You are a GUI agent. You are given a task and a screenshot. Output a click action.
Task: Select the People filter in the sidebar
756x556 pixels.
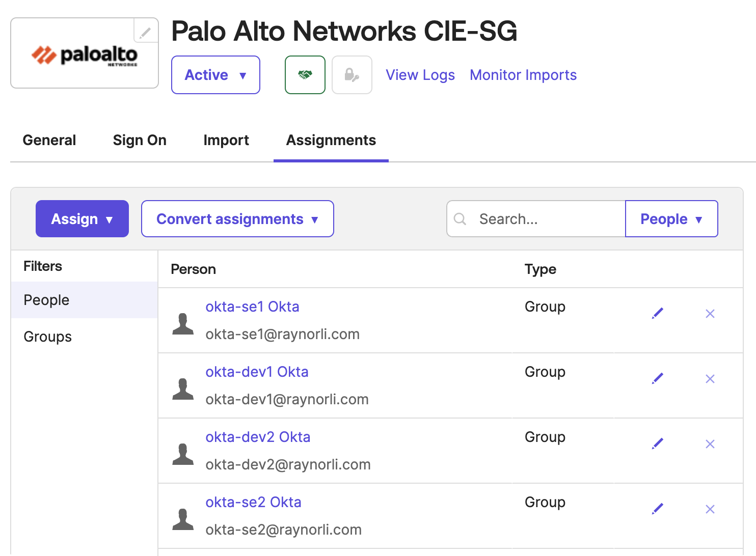(84, 300)
